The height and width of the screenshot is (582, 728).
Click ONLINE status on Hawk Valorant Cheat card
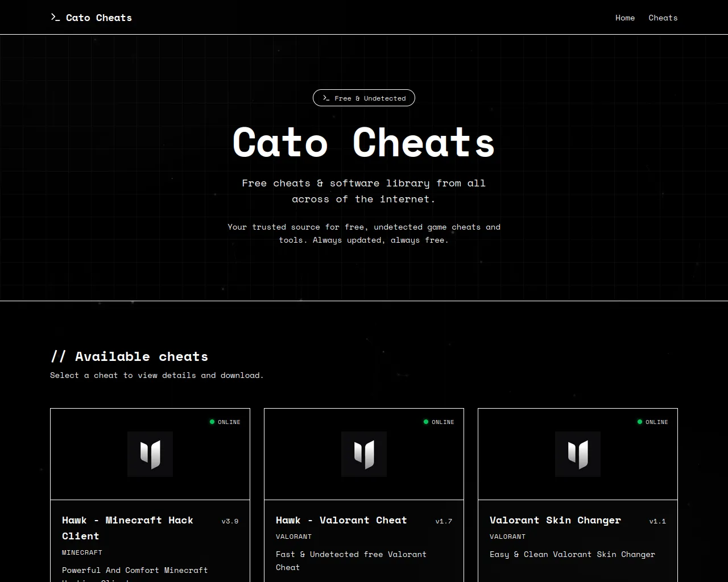pos(439,422)
